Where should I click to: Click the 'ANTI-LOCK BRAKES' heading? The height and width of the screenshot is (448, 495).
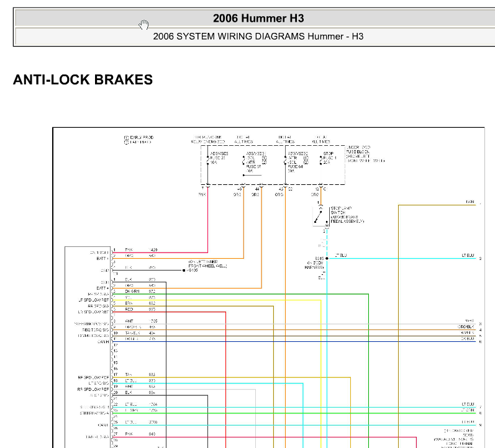[83, 79]
